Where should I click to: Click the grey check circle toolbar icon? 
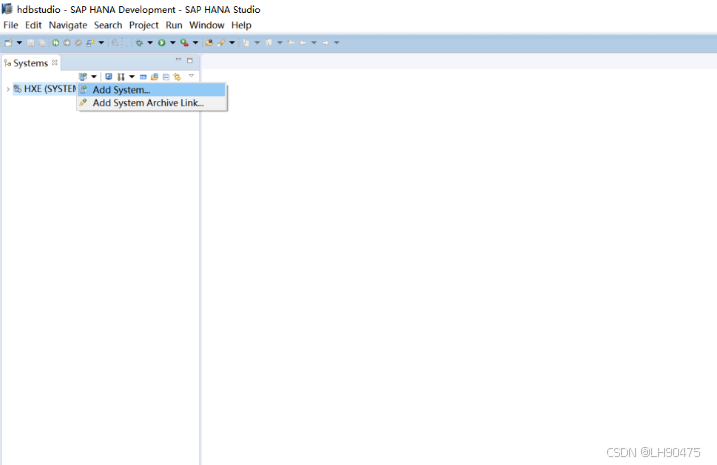tap(78, 43)
